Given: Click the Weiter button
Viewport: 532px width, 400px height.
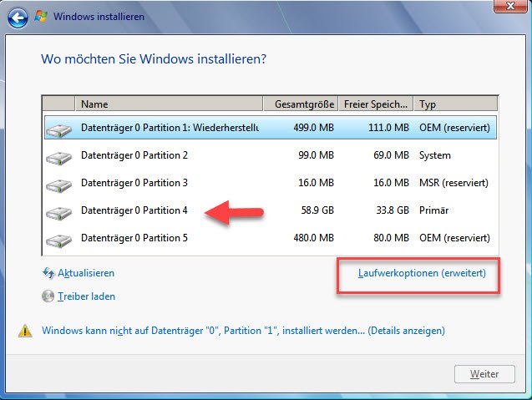Looking at the screenshot, I should coord(484,374).
